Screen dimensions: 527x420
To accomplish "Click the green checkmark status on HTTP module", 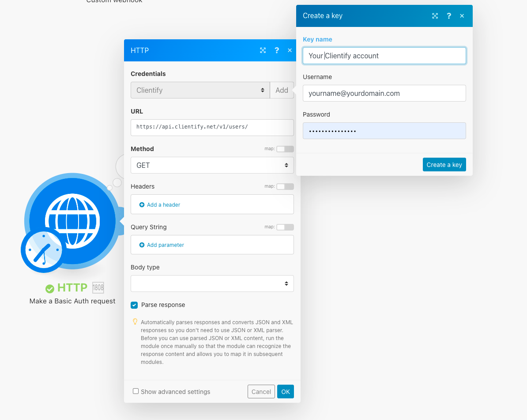I will pyautogui.click(x=50, y=288).
